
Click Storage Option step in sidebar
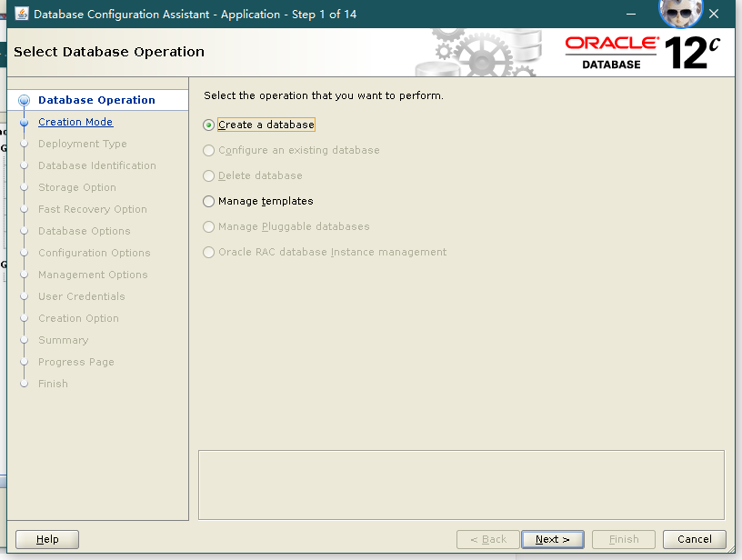[77, 187]
